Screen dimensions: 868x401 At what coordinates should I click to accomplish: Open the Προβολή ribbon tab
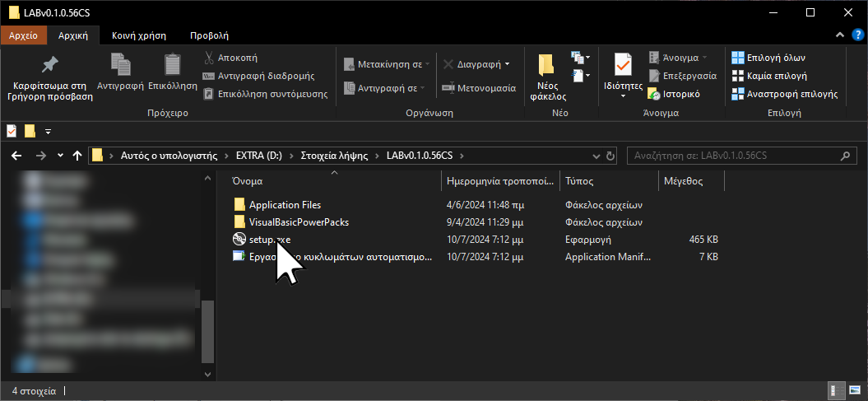[x=209, y=35]
